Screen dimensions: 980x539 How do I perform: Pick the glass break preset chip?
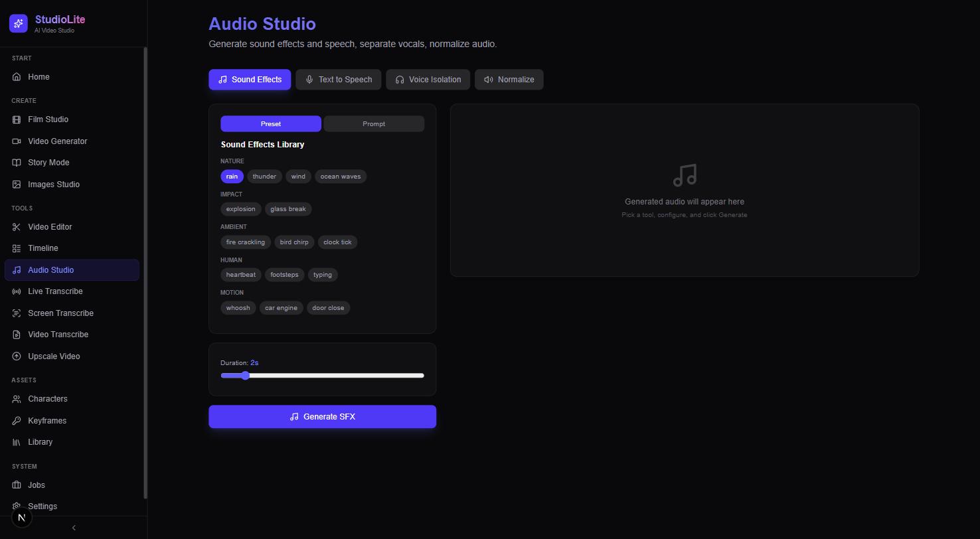click(x=288, y=209)
